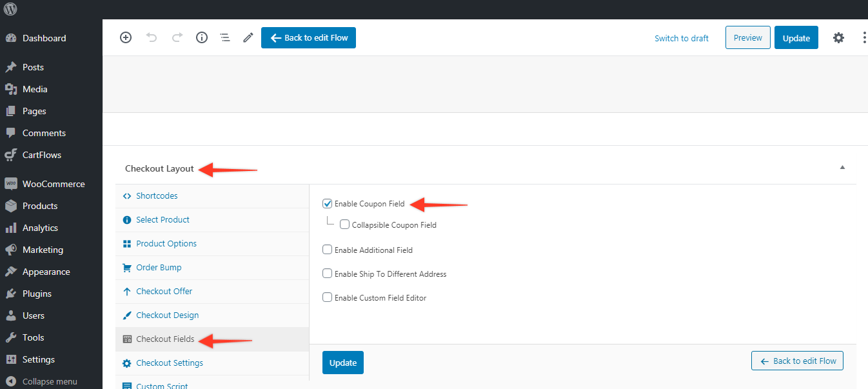The width and height of the screenshot is (868, 389).
Task: Select the edit pencil icon
Action: pos(248,37)
